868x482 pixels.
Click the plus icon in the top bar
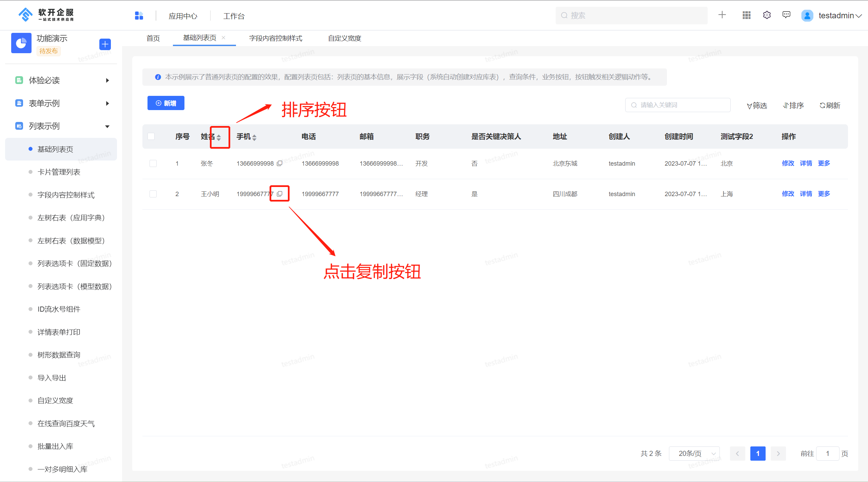tap(722, 15)
